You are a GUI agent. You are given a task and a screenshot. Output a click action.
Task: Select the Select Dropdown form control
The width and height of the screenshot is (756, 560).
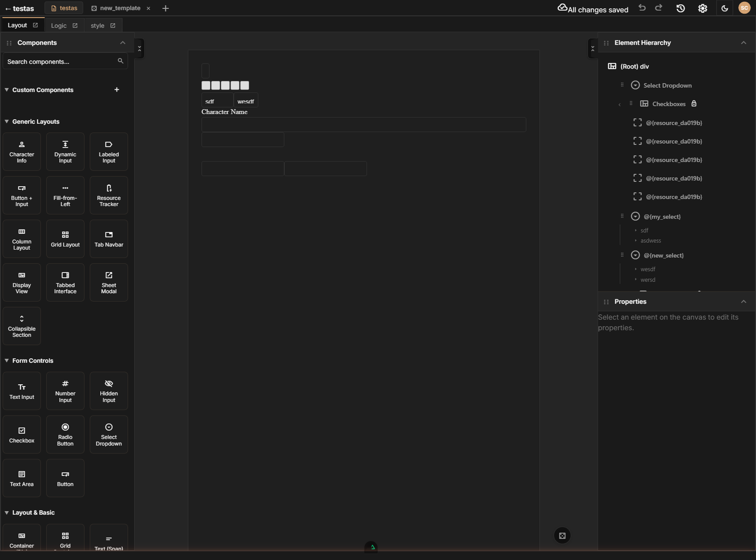(x=108, y=435)
